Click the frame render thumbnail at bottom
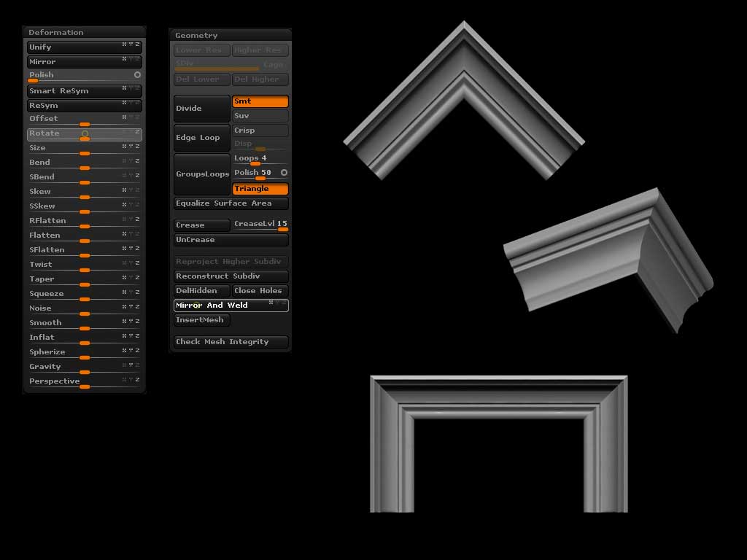This screenshot has width=747, height=560. pos(498,443)
